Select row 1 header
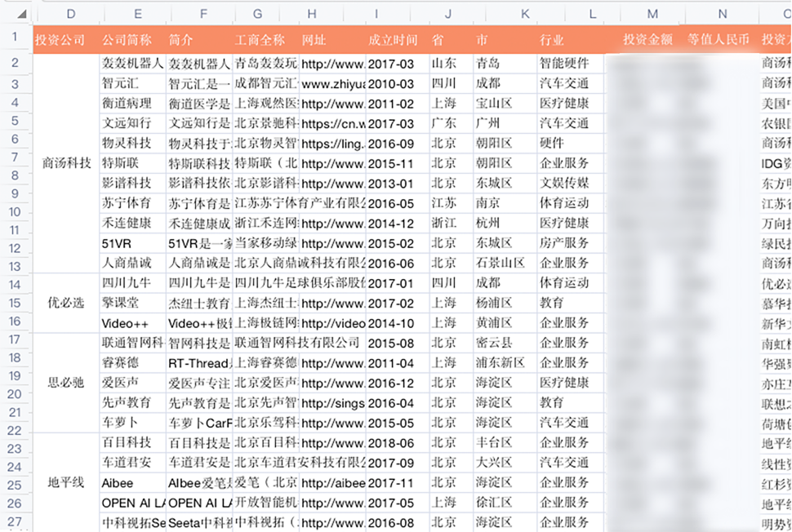 16,38
